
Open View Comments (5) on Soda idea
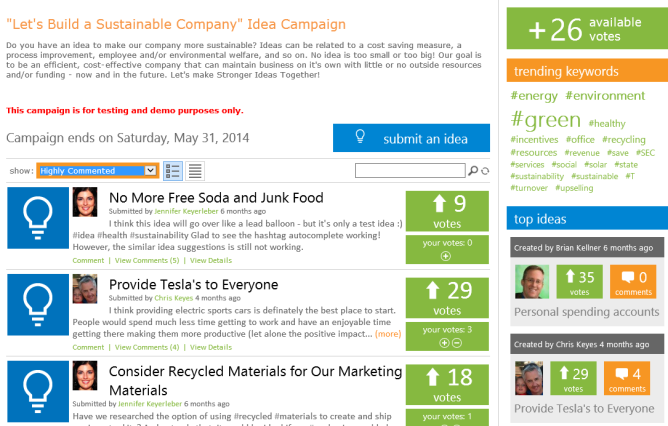tap(148, 260)
